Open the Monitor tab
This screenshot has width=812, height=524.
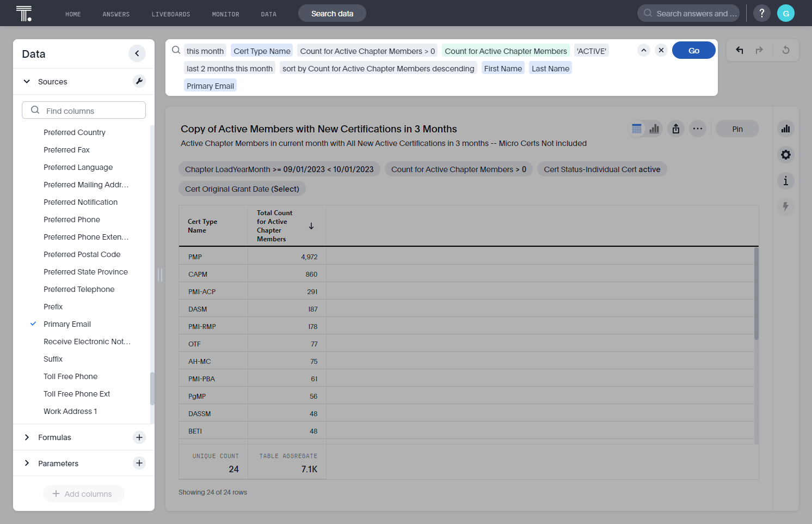point(225,14)
